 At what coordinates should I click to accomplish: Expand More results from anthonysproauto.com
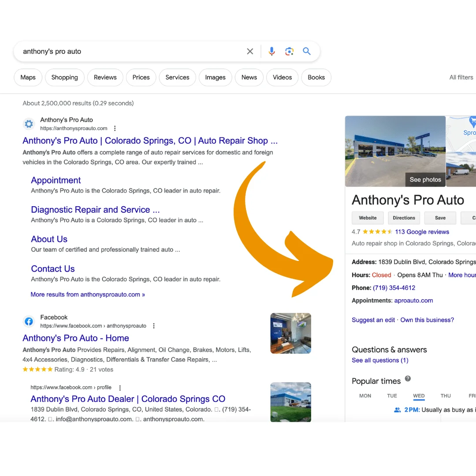pos(88,294)
